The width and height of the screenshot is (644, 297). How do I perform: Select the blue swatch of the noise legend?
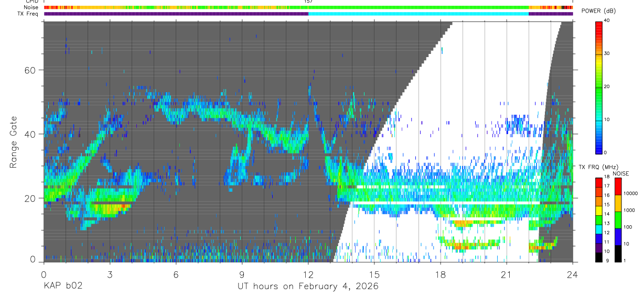[x=617, y=237]
